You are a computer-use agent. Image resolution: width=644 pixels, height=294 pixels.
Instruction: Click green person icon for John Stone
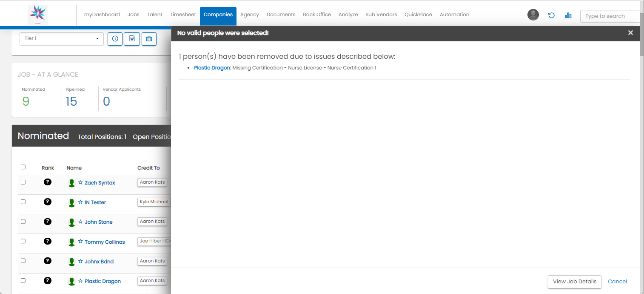pyautogui.click(x=71, y=222)
